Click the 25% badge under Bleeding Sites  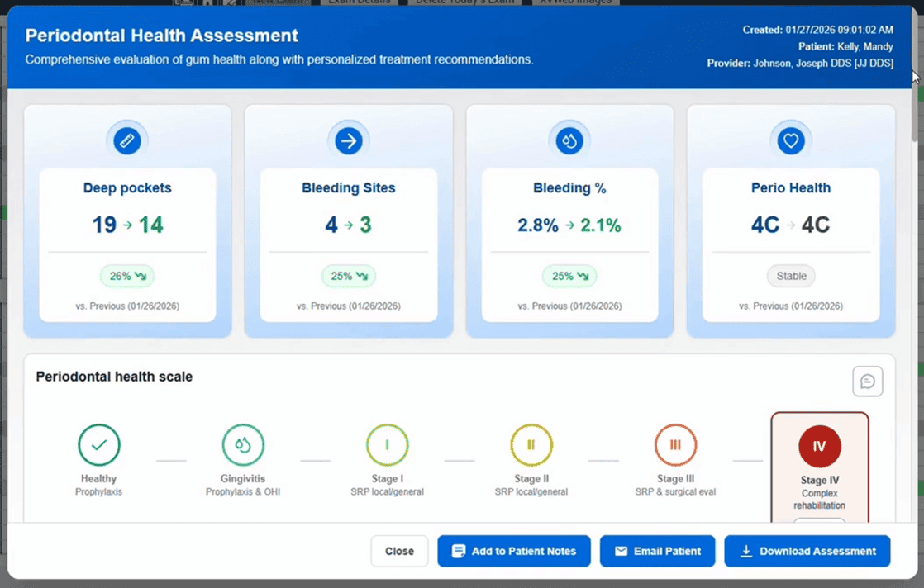coord(349,276)
